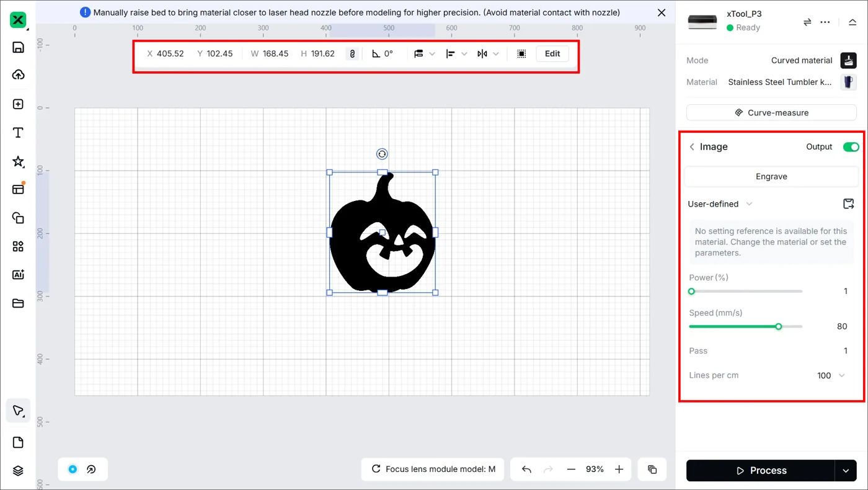Click the add image plus icon
Image resolution: width=868 pixels, height=490 pixels.
pos(18,104)
